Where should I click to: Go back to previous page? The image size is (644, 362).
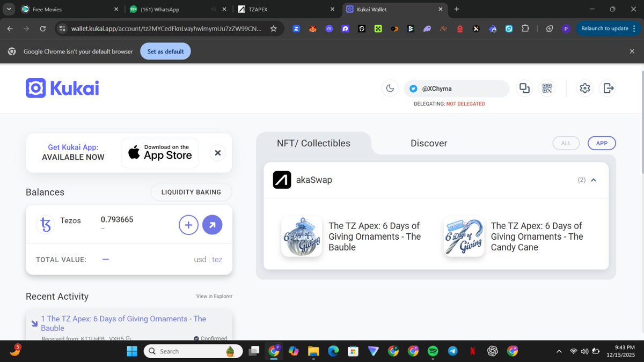10,28
